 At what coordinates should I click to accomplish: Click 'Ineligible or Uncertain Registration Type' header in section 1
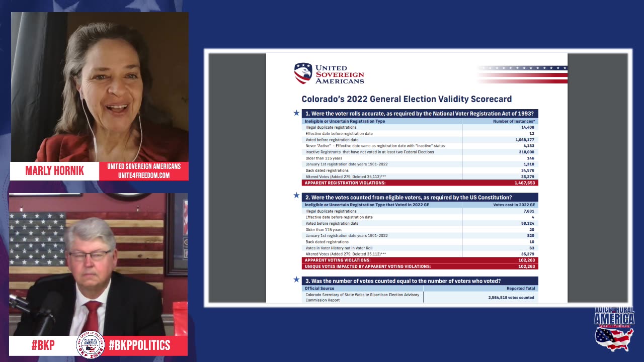pyautogui.click(x=345, y=121)
